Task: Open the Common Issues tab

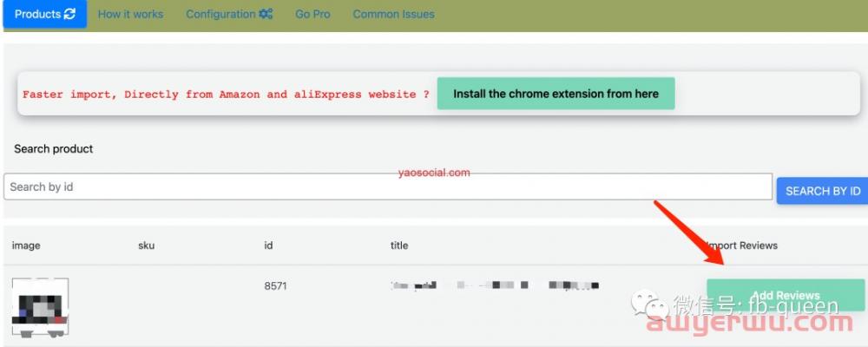Action: point(393,14)
